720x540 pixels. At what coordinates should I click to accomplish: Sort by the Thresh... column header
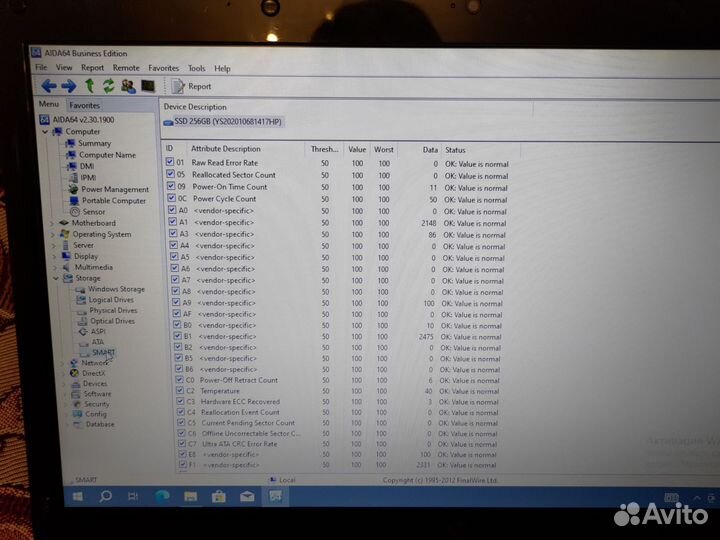coord(324,149)
